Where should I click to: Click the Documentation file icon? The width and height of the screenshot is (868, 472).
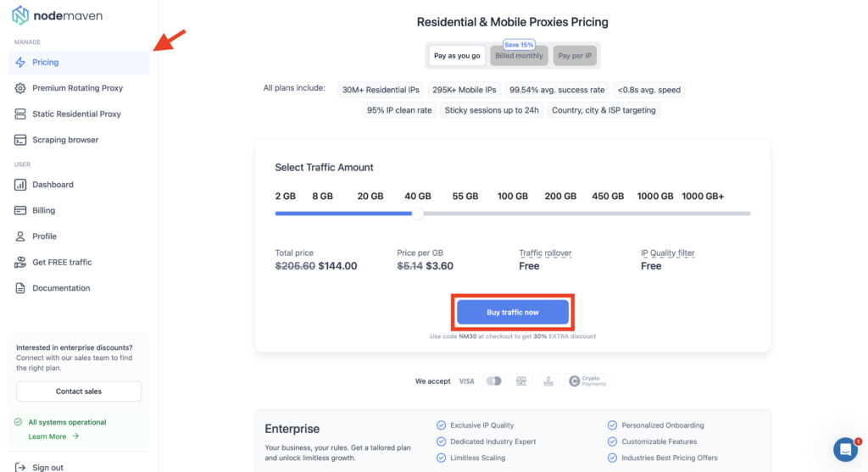tap(20, 288)
